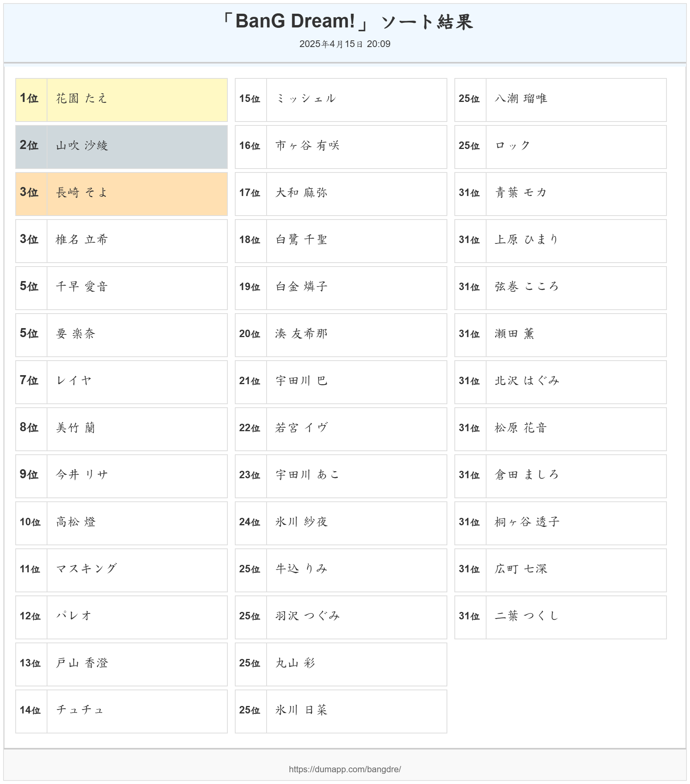Select the 15位 ミッシェル entry
Viewport: 690px width, 784px height.
[x=306, y=98]
